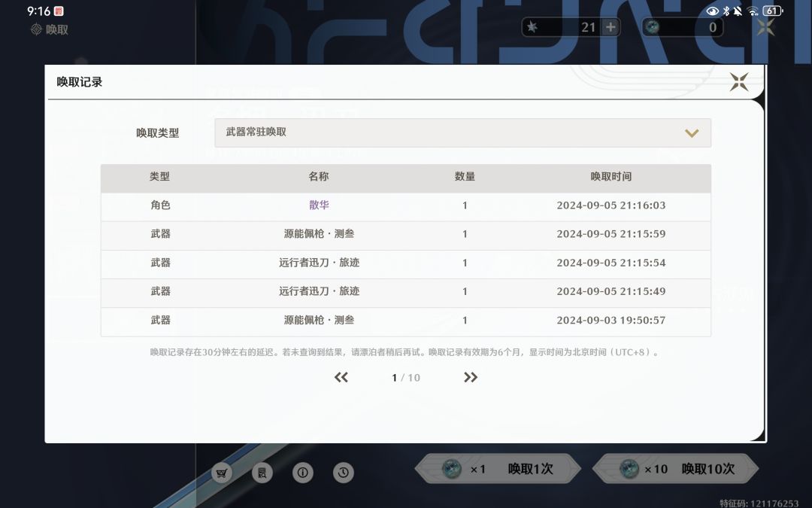This screenshot has width=812, height=508.
Task: Expand dropdown with the gold chevron arrow
Action: (692, 133)
